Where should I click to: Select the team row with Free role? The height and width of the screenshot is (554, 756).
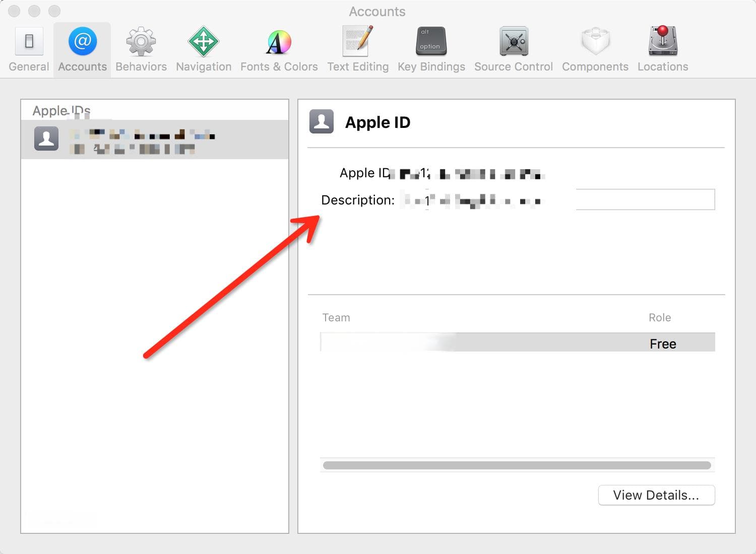coord(518,342)
